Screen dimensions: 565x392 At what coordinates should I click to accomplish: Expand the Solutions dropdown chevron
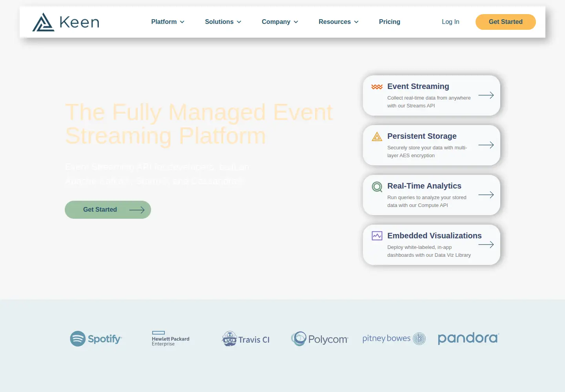(x=239, y=22)
